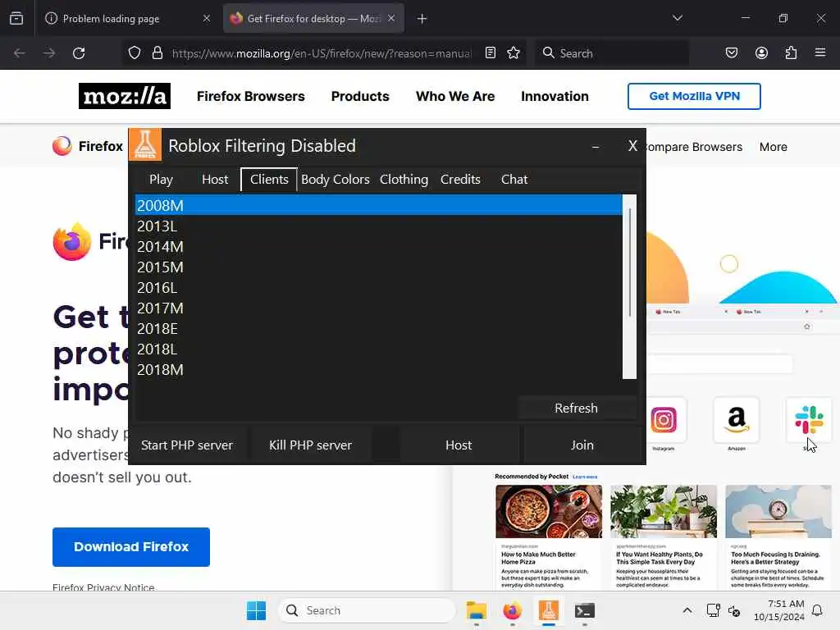The image size is (840, 630).
Task: Select the Clients tab
Action: click(269, 180)
